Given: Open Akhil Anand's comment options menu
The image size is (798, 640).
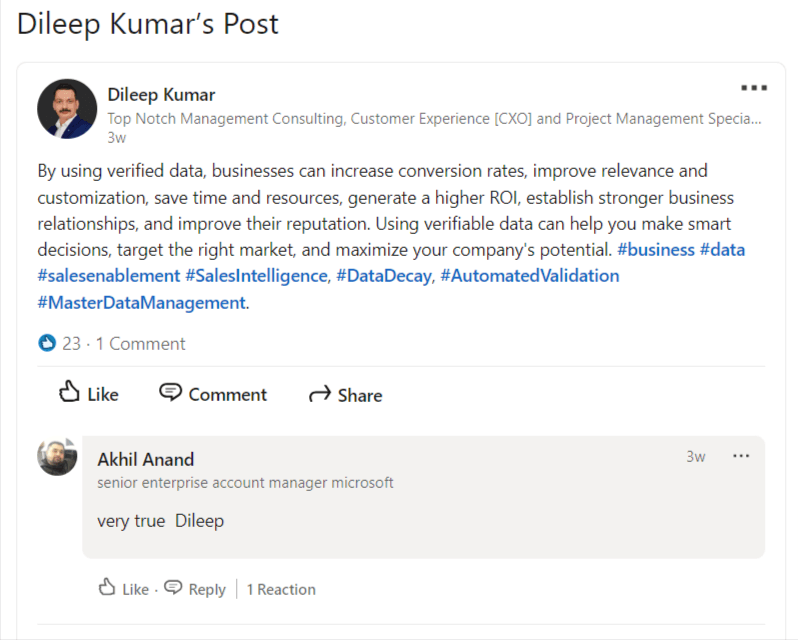Looking at the screenshot, I should point(741,457).
